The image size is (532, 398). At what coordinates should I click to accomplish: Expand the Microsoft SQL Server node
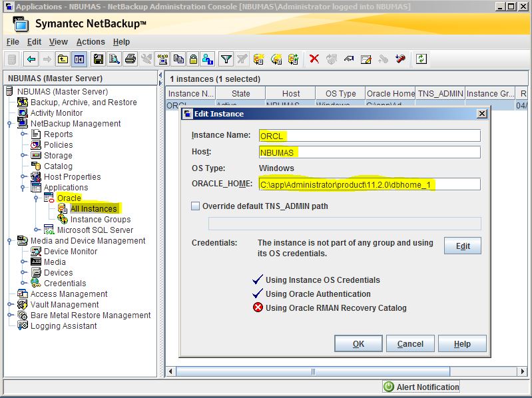coord(36,230)
